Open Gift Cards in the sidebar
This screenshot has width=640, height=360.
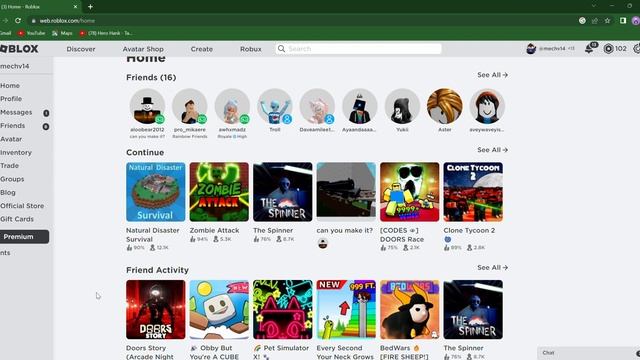tap(17, 219)
